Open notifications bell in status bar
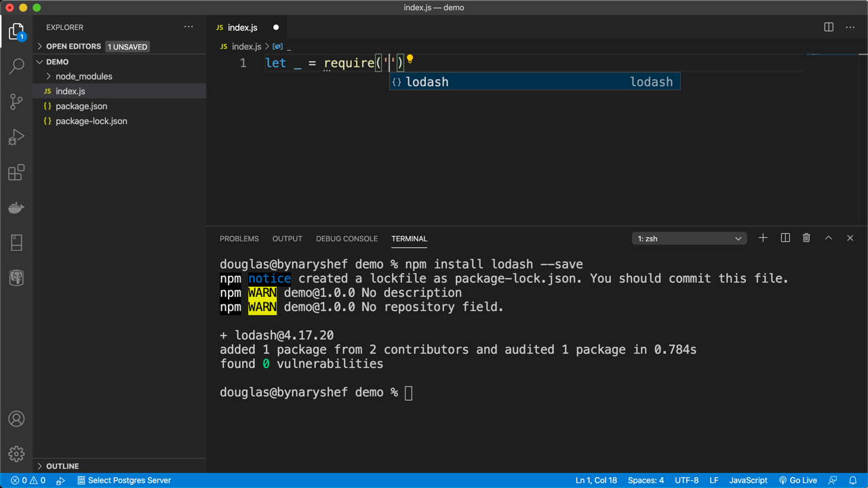This screenshot has height=488, width=868. (853, 481)
